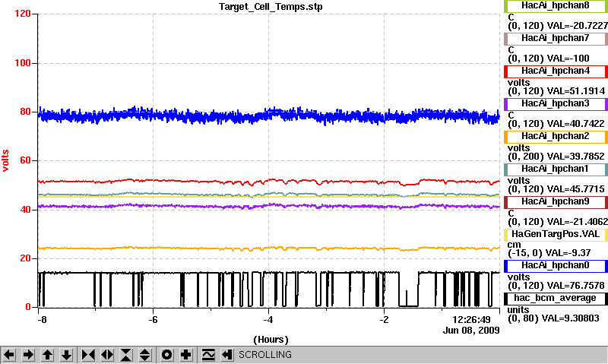The image size is (608, 364).
Task: Click the y-axis tick label 100
Action: click(x=23, y=63)
